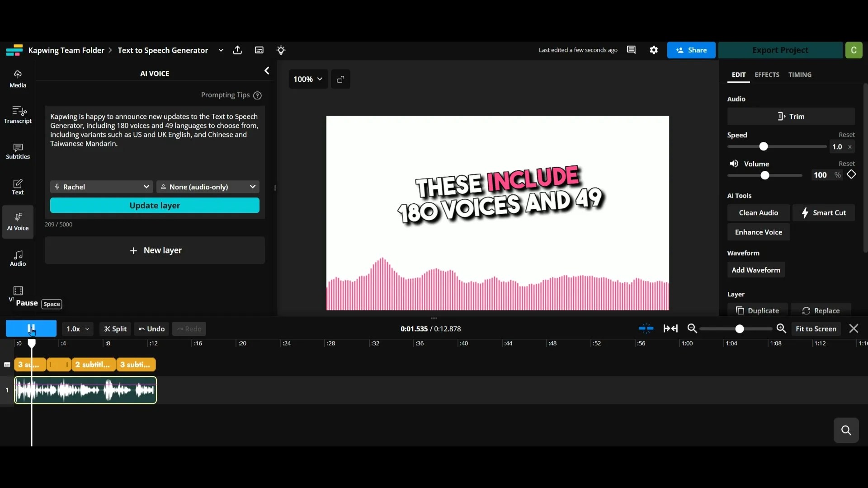868x488 pixels.
Task: Toggle the canvas lock icon
Action: coord(340,79)
